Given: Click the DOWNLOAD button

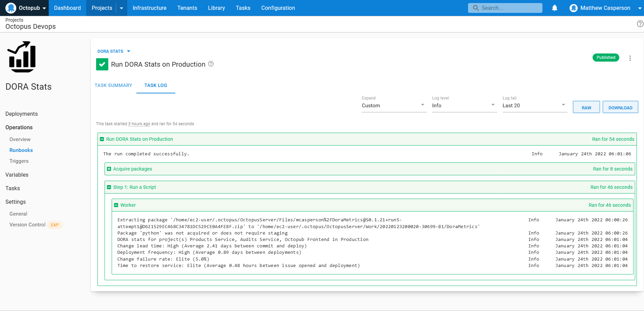Looking at the screenshot, I should [x=620, y=107].
